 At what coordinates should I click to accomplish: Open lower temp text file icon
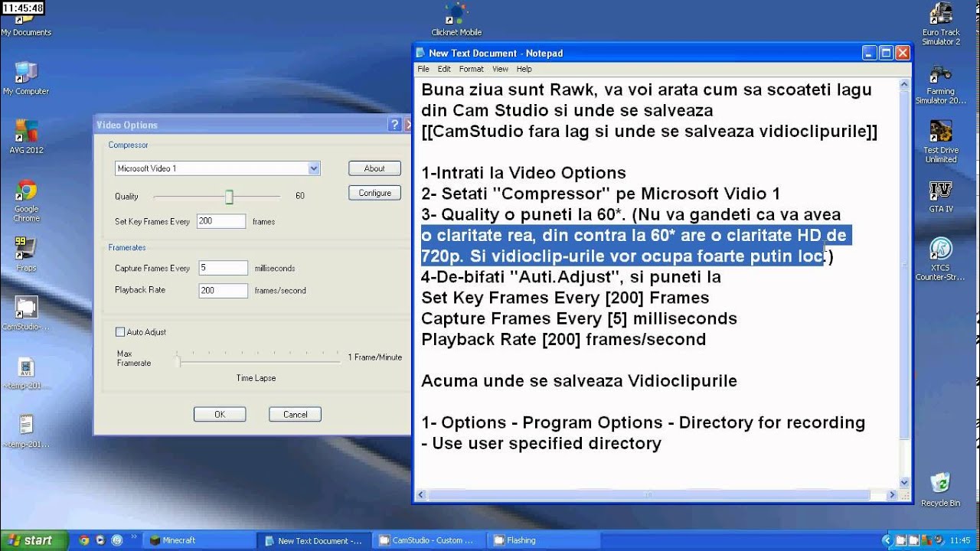click(x=26, y=432)
